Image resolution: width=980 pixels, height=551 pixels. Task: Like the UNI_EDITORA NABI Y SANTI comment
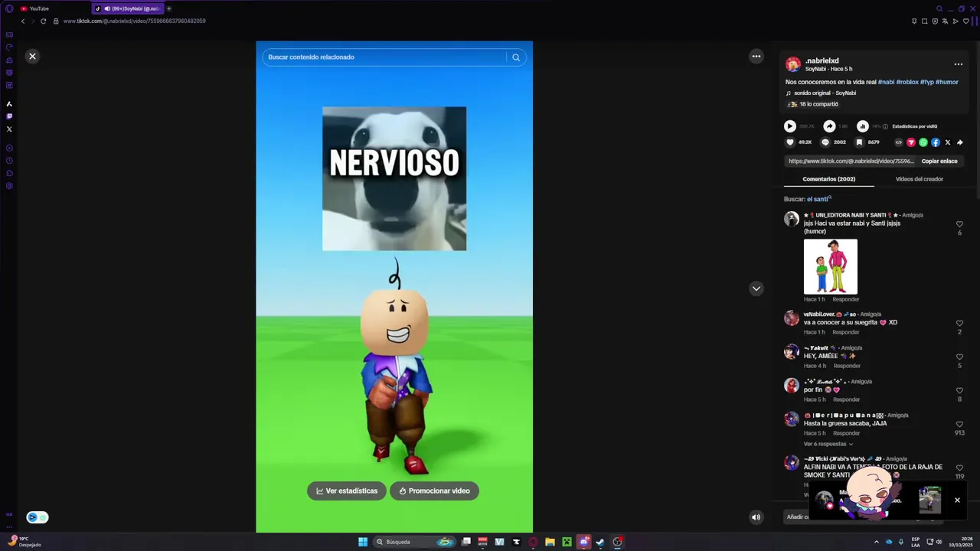click(x=959, y=224)
